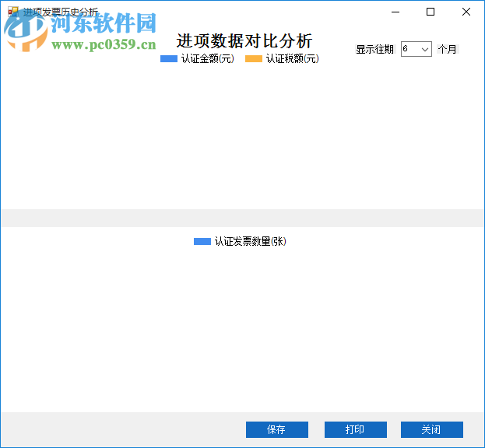Click the 认证发票数量(张) legend label

(250, 241)
